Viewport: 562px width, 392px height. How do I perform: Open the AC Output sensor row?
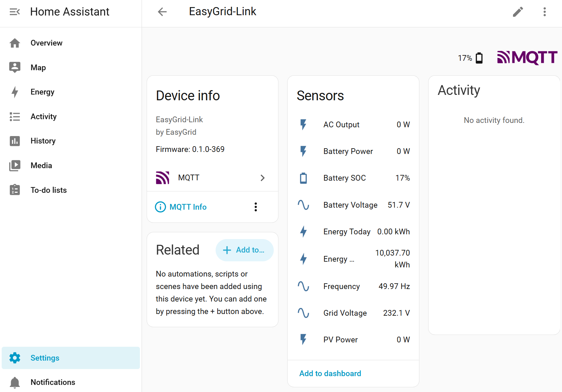(x=353, y=124)
